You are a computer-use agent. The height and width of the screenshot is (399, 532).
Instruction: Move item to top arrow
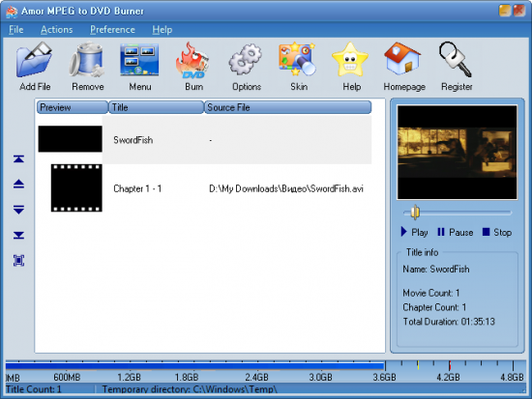[18, 158]
